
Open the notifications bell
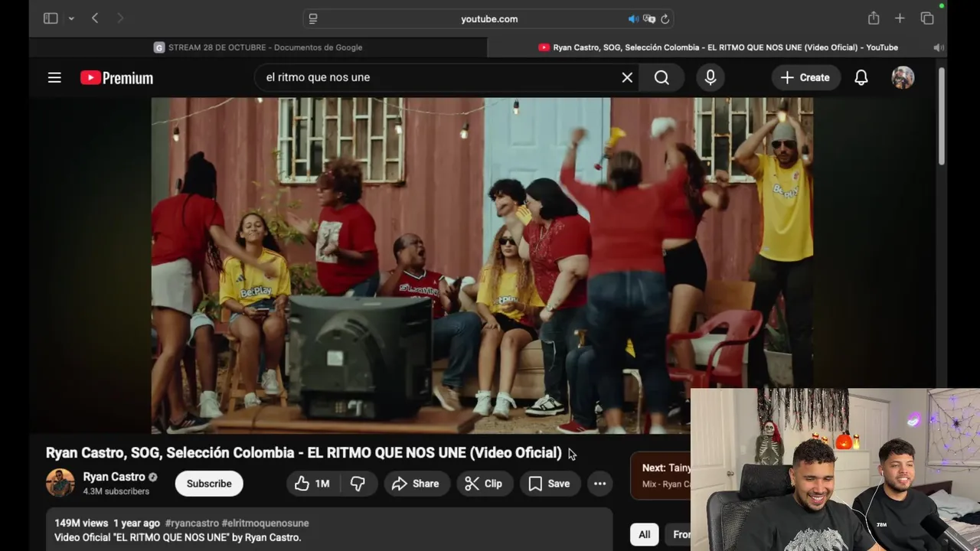point(861,77)
